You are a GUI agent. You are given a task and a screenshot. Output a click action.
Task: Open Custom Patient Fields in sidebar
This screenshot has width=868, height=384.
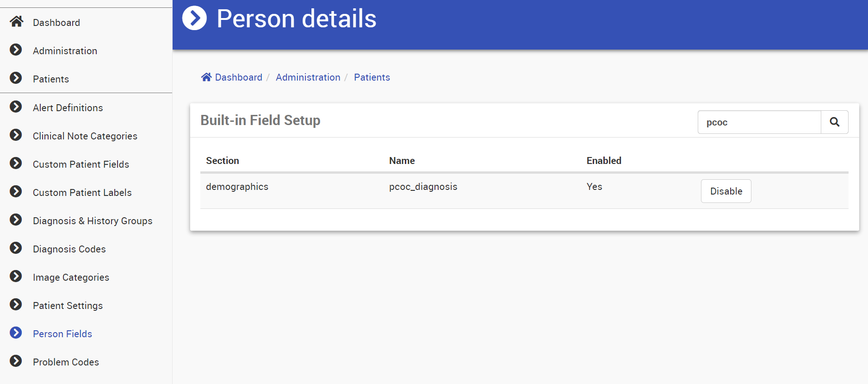pyautogui.click(x=81, y=164)
